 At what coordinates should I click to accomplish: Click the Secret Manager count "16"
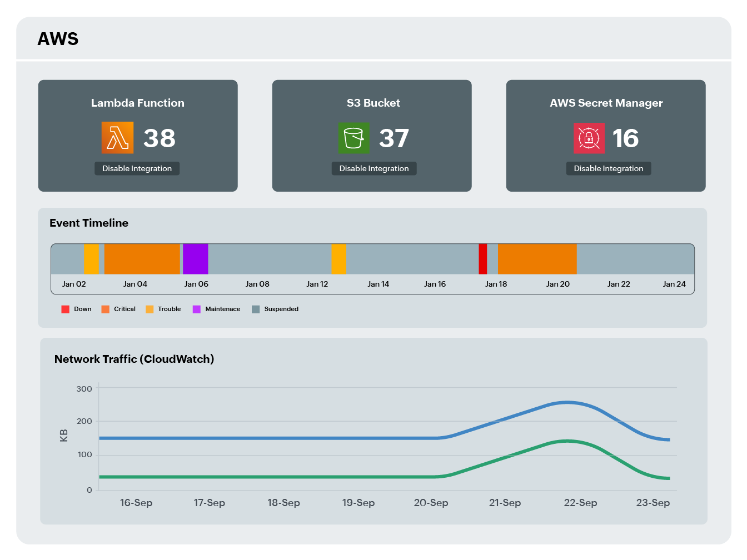click(x=626, y=138)
